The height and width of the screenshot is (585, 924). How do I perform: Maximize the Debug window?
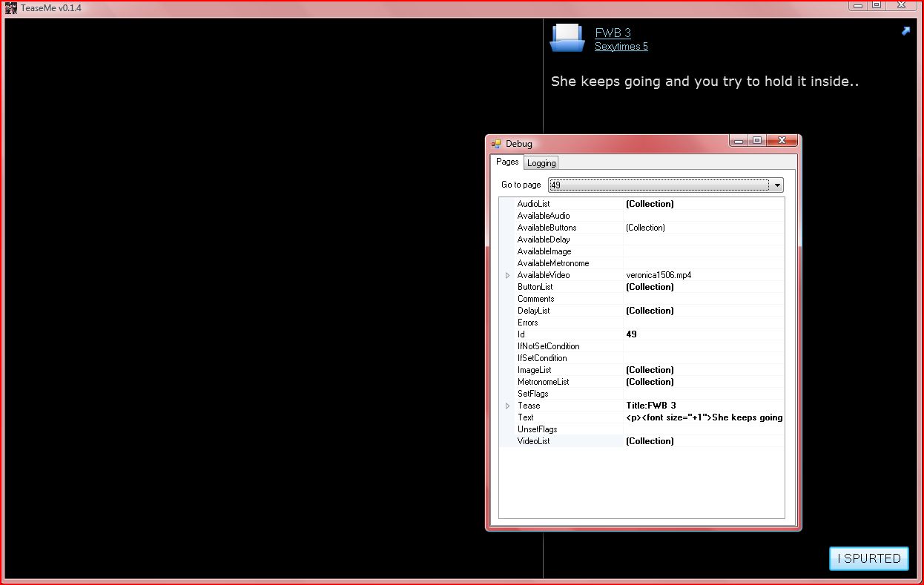(756, 140)
